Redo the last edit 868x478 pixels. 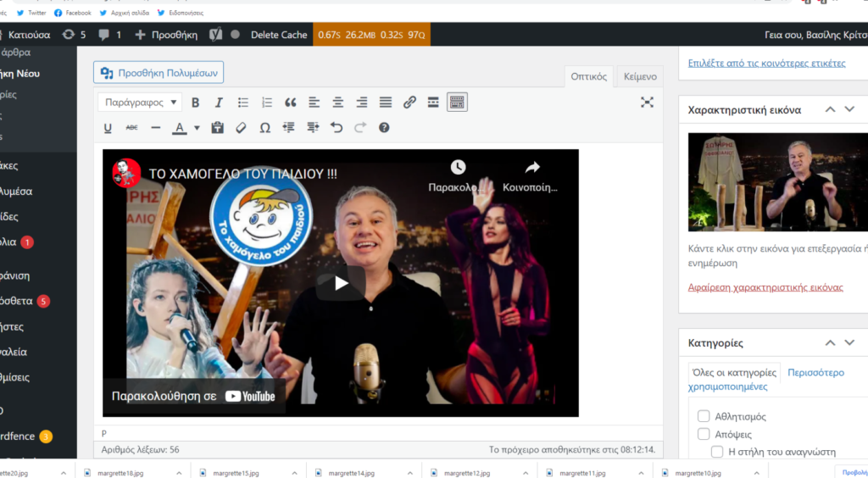(x=359, y=128)
